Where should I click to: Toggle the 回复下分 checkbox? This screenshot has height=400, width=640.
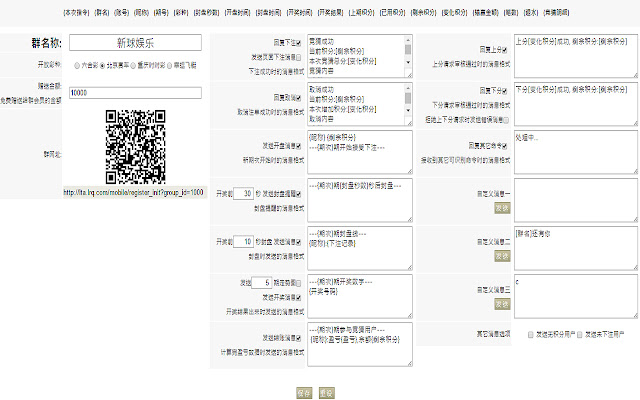[505, 91]
